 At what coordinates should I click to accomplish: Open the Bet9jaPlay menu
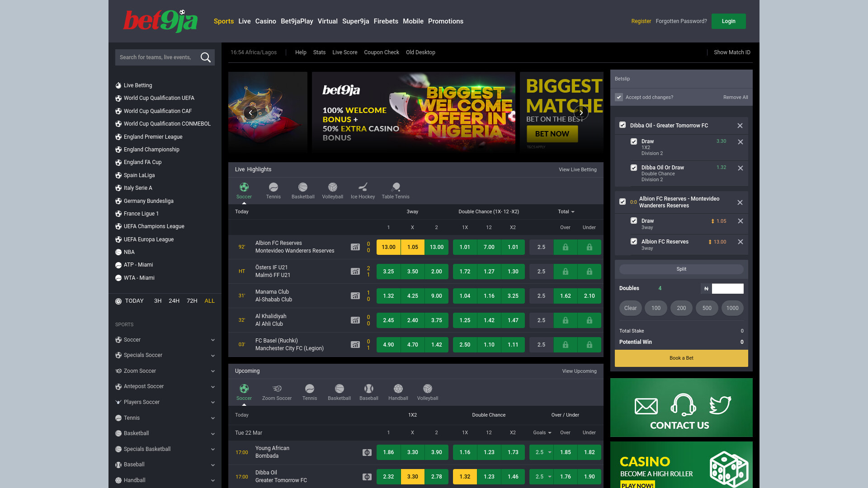tap(297, 21)
